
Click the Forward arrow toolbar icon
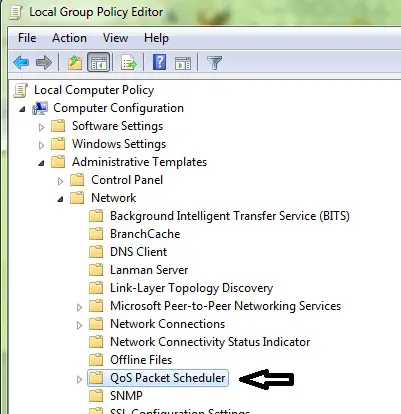(x=44, y=62)
